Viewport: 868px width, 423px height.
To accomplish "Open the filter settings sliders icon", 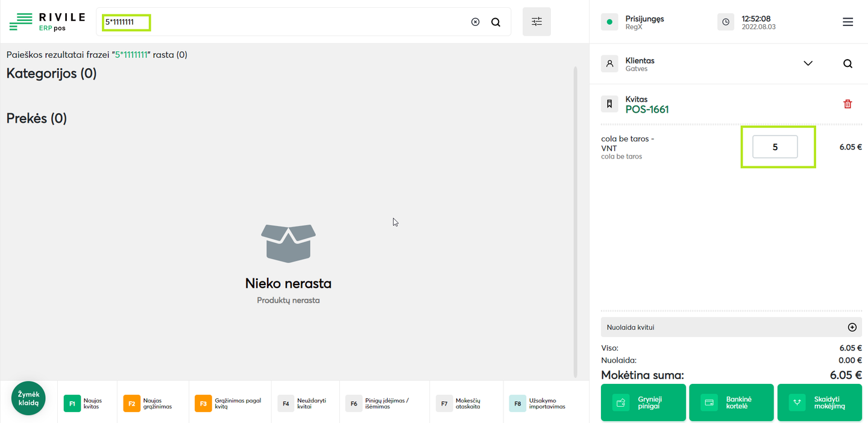I will tap(536, 22).
